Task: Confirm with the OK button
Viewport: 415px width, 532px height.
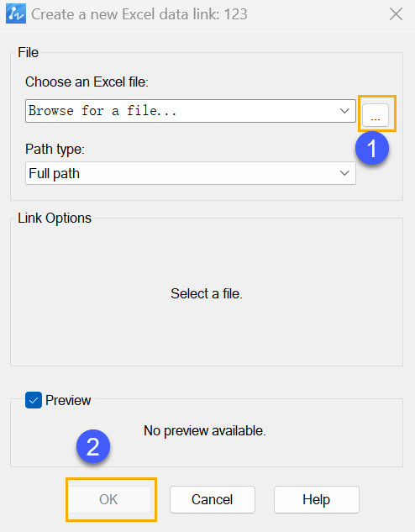Action: coord(108,499)
